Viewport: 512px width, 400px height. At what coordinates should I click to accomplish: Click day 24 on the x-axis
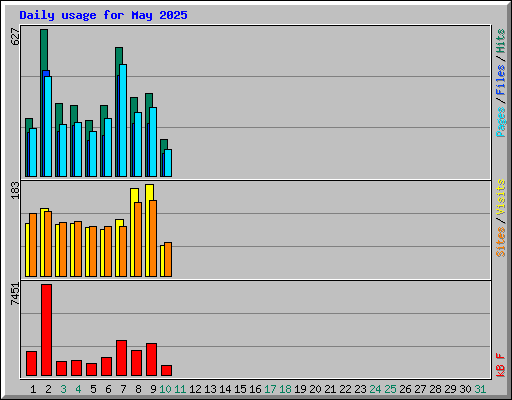(375, 389)
